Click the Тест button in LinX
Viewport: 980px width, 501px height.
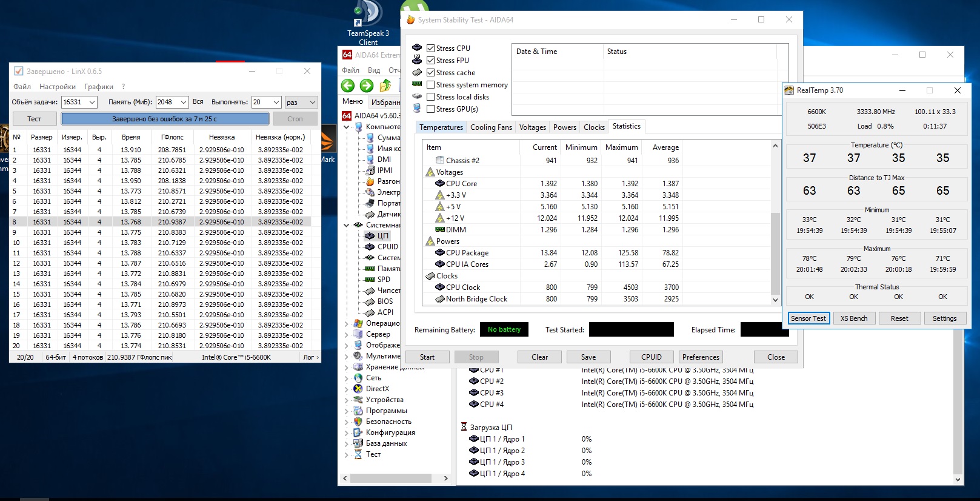[x=35, y=119]
